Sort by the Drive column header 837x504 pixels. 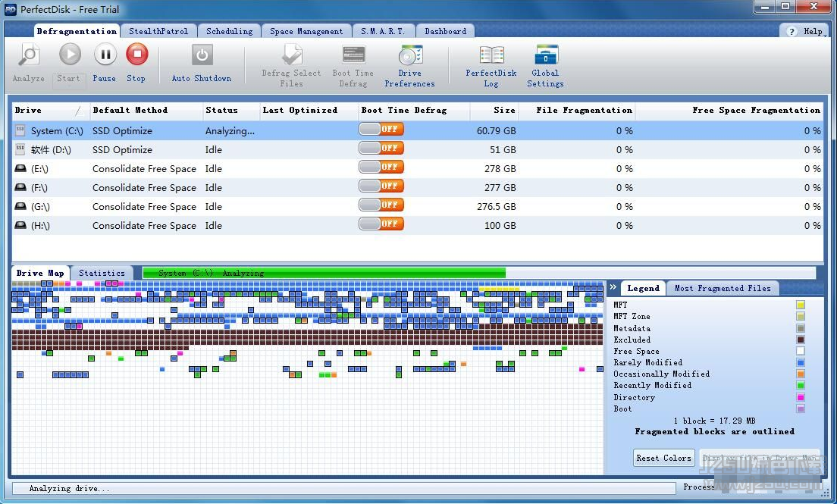51,110
